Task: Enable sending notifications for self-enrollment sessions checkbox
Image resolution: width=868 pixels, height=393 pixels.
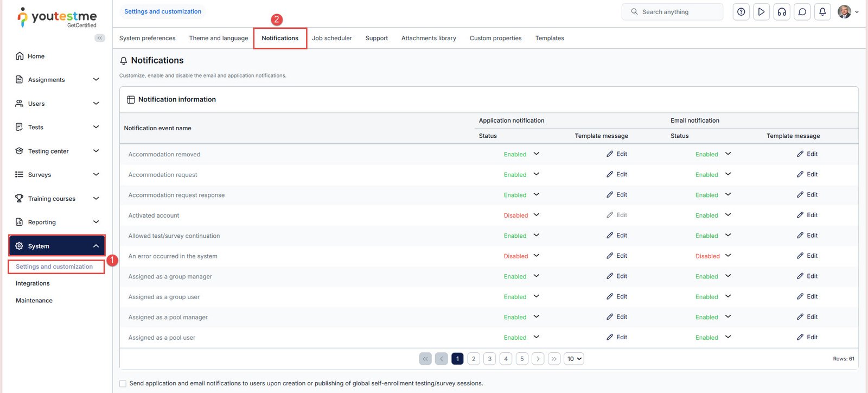Action: (123, 384)
